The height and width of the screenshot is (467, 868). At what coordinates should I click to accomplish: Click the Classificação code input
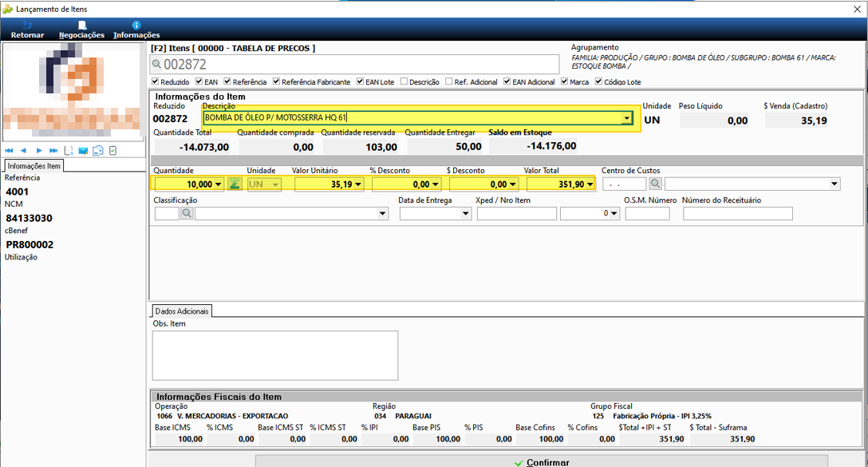(167, 213)
